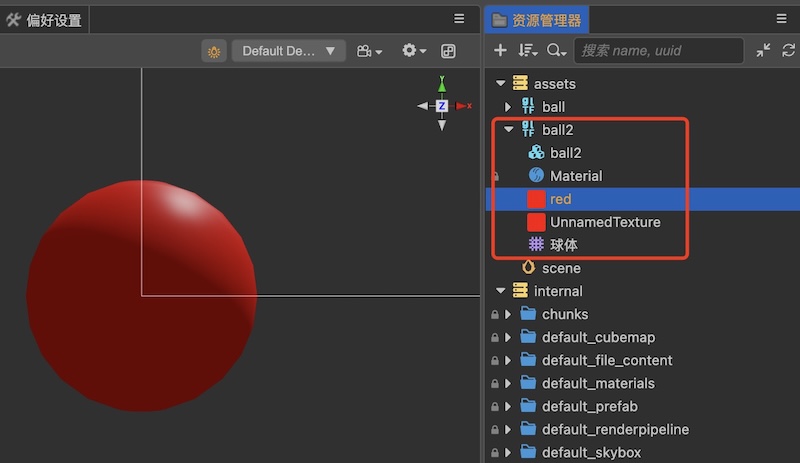The width and height of the screenshot is (800, 463).
Task: Select the scene flame icon
Action: tap(529, 267)
